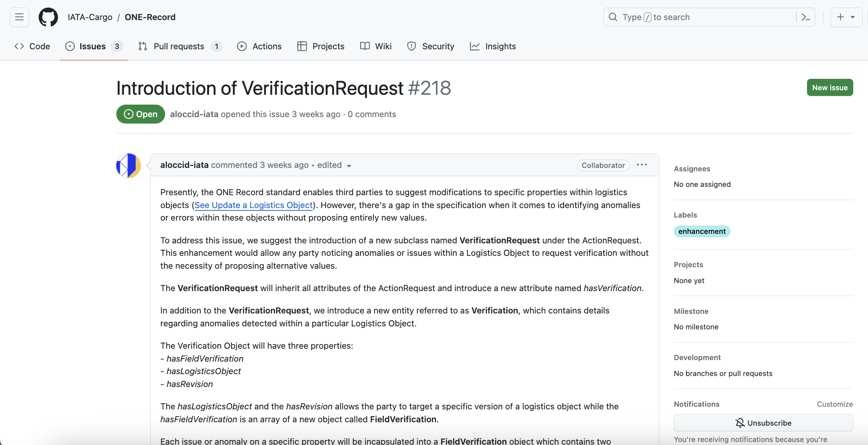Open the IATA-Cargo organization link
Screen dimensions: 868x445
[x=90, y=17]
